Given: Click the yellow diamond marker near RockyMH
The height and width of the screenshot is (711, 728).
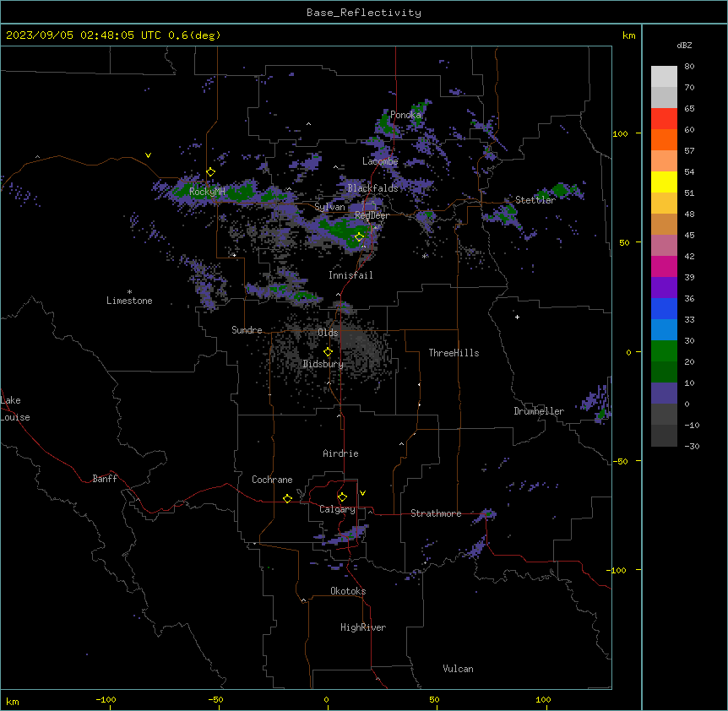Looking at the screenshot, I should click(210, 172).
